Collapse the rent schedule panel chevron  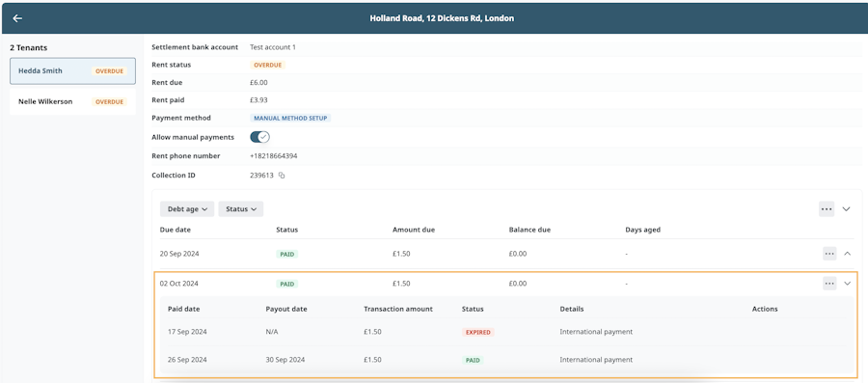846,209
